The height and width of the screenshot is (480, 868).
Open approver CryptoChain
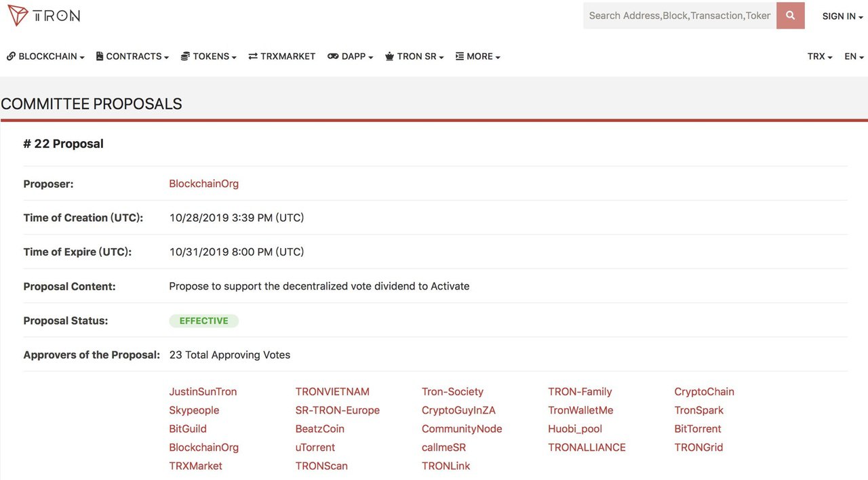pos(704,392)
